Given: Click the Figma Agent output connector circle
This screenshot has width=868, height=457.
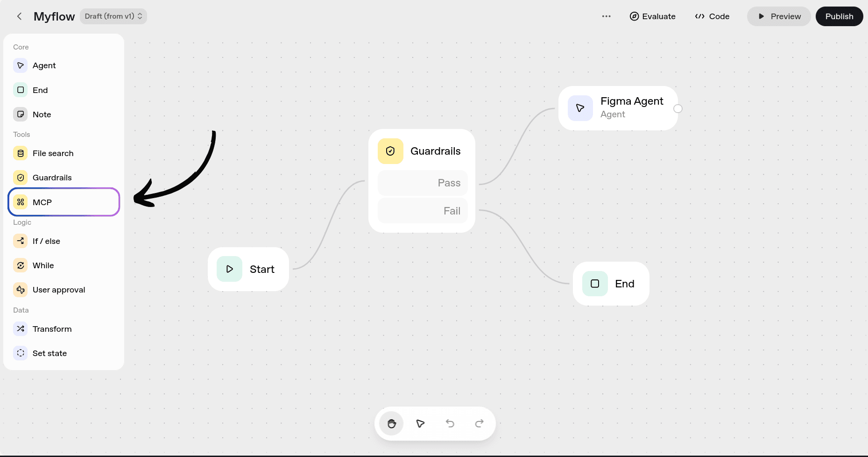Looking at the screenshot, I should [678, 108].
